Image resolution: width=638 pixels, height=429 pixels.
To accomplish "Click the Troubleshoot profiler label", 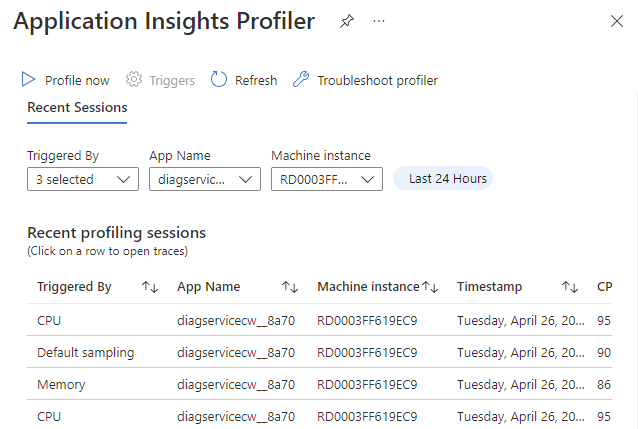I will [x=377, y=80].
